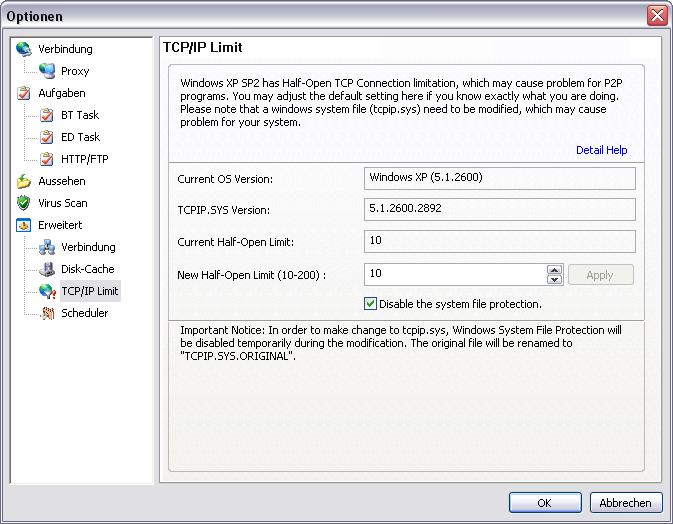Click the green shield icon beside Virus Scan
The height and width of the screenshot is (524, 673).
point(24,203)
